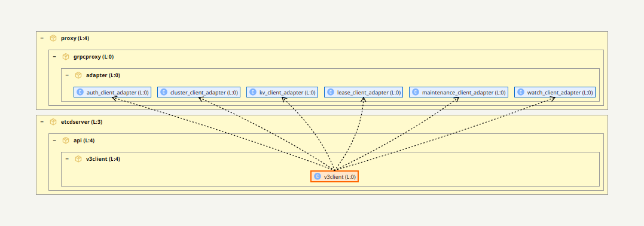Collapse the adapter package
Image resolution: width=644 pixels, height=226 pixels.
coord(68,75)
